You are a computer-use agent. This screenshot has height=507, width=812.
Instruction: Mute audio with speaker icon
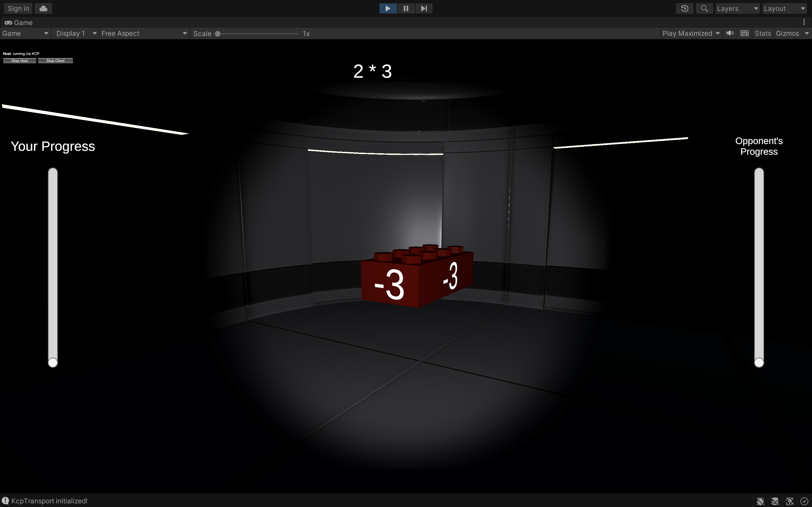(730, 33)
